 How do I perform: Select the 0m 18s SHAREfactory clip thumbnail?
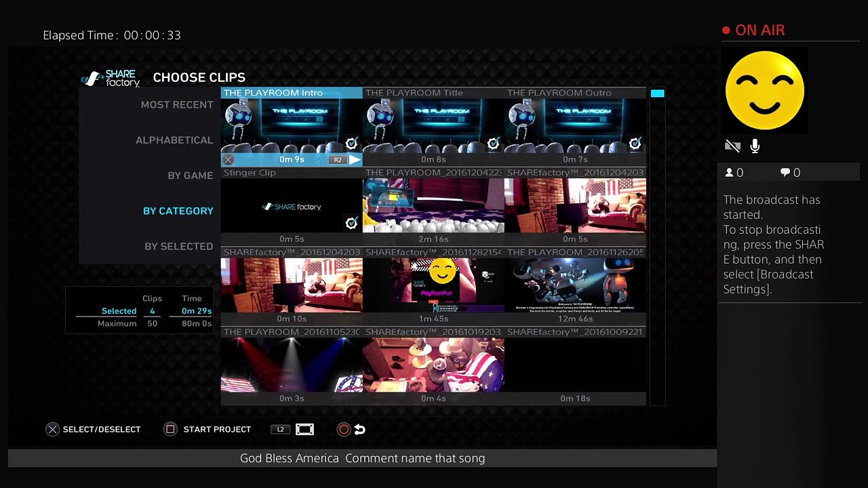575,365
